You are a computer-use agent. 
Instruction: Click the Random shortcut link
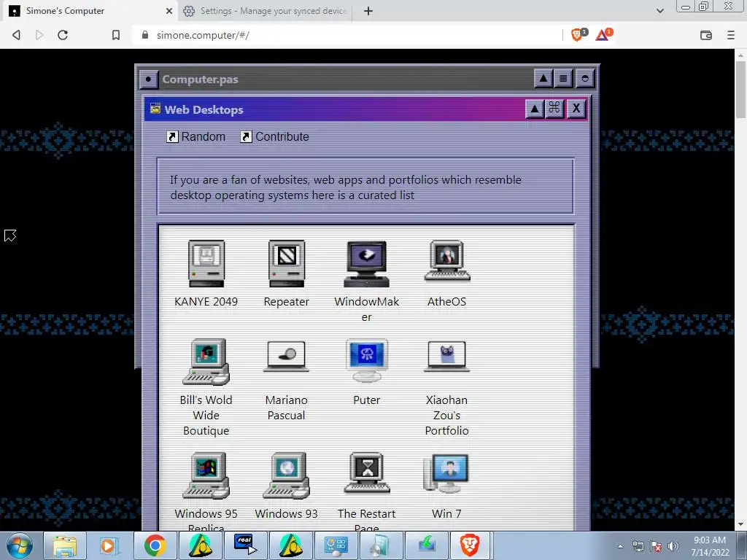pos(196,136)
